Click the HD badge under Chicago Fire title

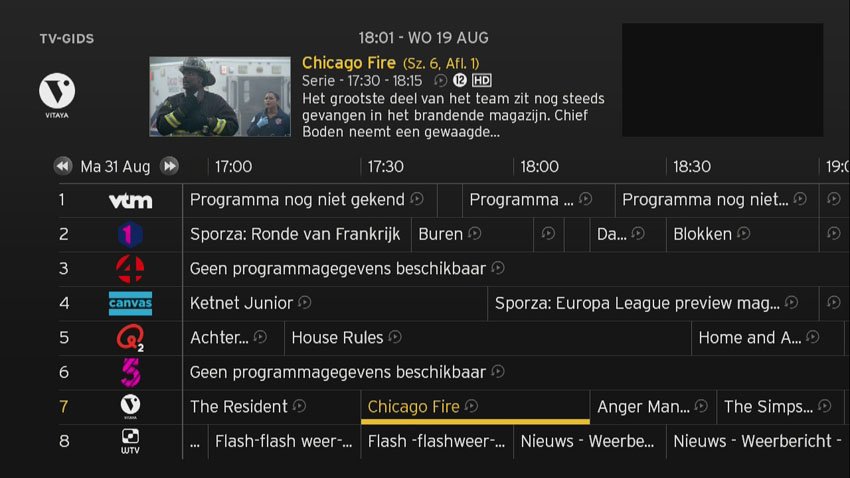(x=481, y=80)
